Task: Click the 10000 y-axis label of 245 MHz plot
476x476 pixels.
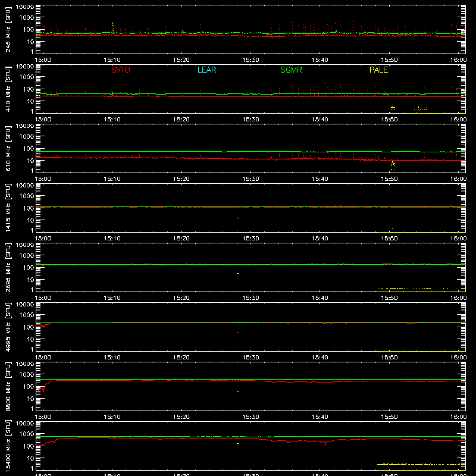Action: click(x=25, y=7)
